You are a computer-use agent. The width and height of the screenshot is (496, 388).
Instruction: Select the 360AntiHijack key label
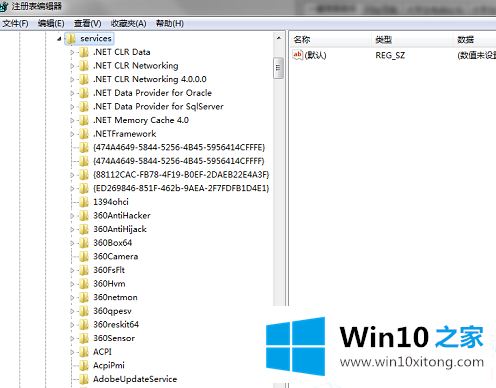[x=120, y=229]
